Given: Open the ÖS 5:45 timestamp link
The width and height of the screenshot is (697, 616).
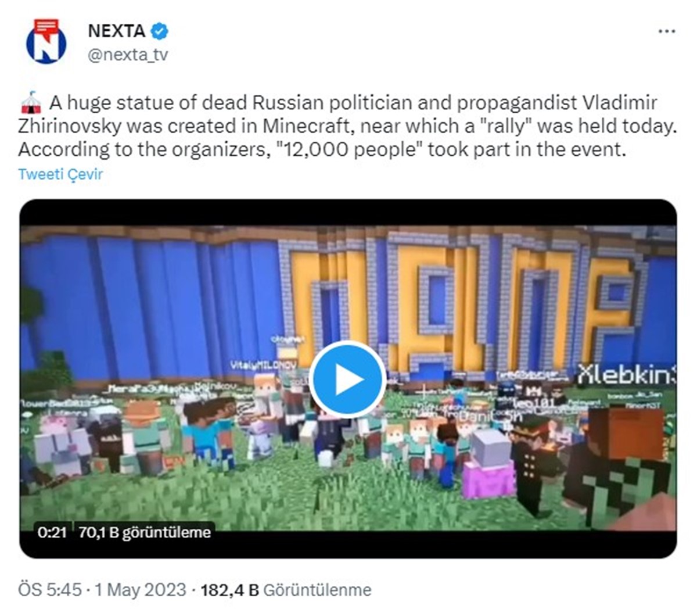Looking at the screenshot, I should [50, 590].
